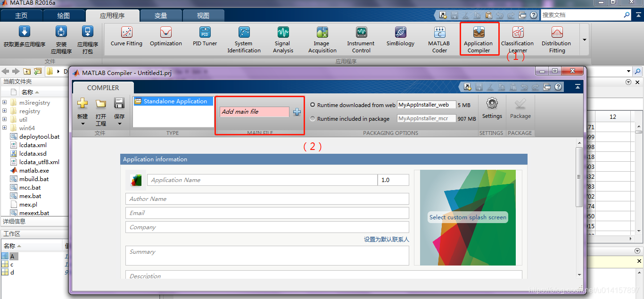Open the Classification Learner app
Image resolution: width=644 pixels, height=299 pixels.
(518, 39)
